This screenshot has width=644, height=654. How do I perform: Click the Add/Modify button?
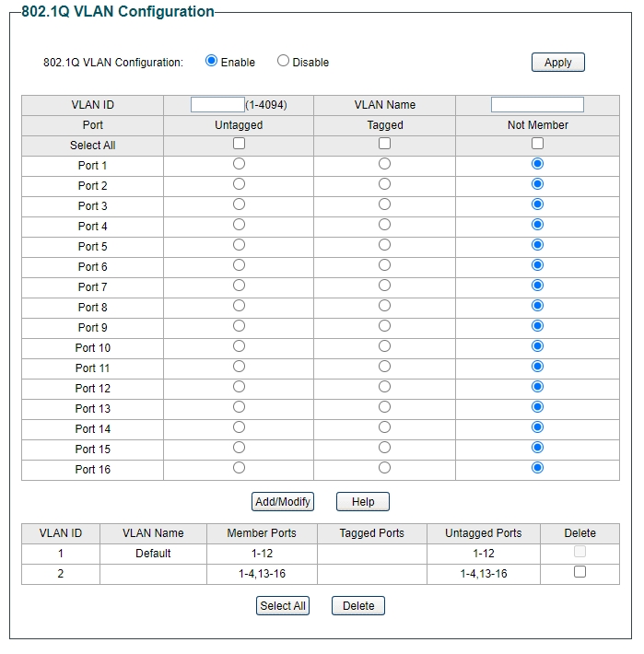point(283,502)
